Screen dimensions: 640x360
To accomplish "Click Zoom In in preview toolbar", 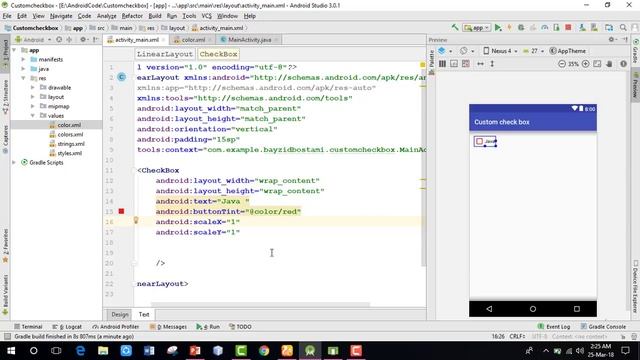I will 585,64.
